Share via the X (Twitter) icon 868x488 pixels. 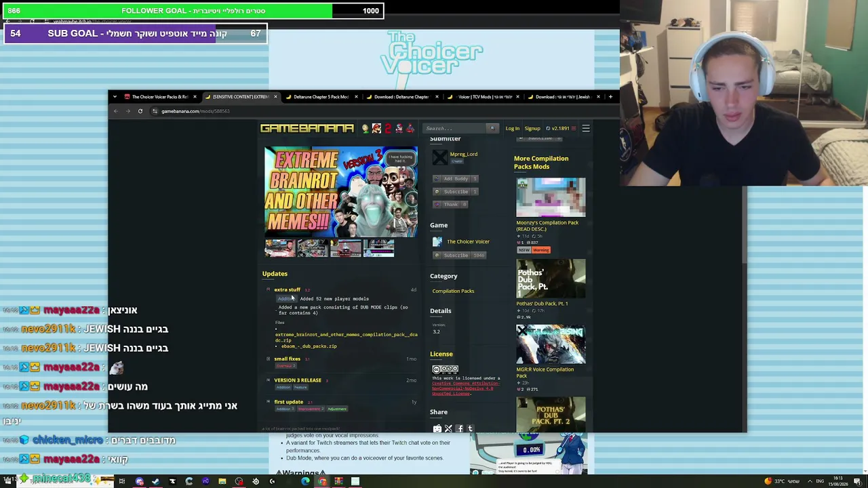click(448, 428)
